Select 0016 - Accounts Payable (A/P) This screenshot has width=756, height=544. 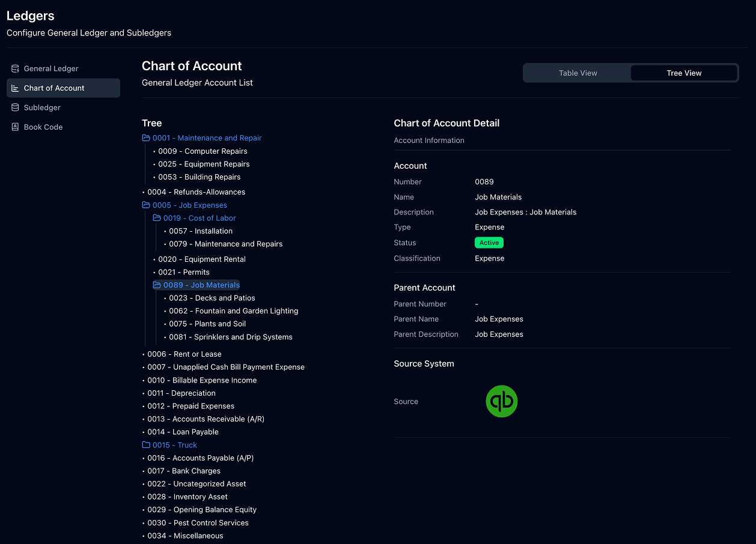(201, 458)
